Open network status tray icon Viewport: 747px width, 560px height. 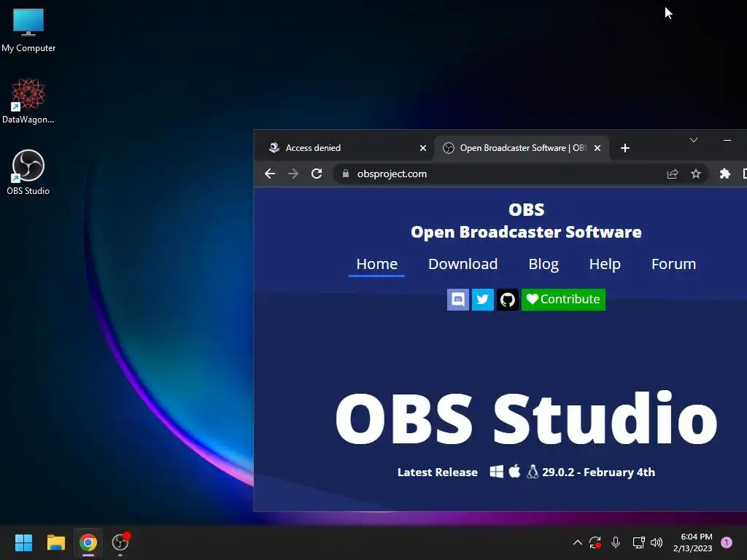pyautogui.click(x=638, y=542)
